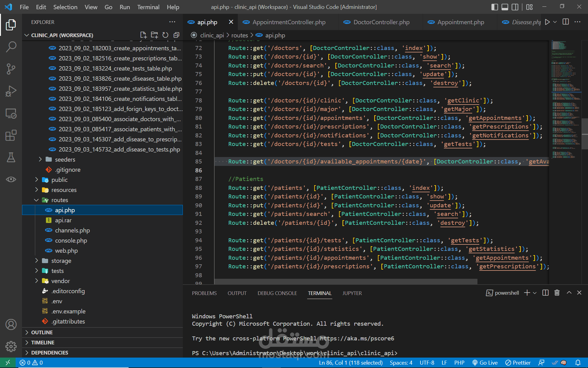This screenshot has width=588, height=368.
Task: Maximize terminal panel size chevron
Action: point(569,293)
